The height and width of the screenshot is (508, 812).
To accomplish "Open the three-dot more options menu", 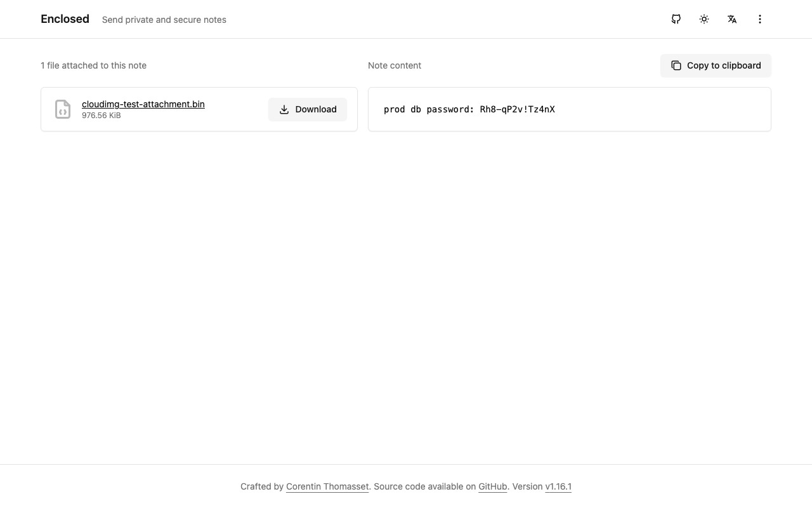I will click(x=760, y=19).
